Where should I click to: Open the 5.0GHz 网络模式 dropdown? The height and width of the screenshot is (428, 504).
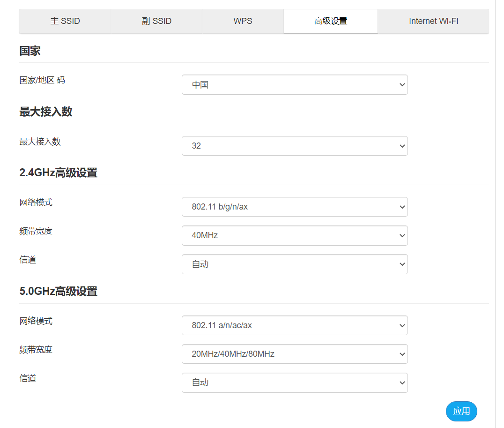coord(295,325)
